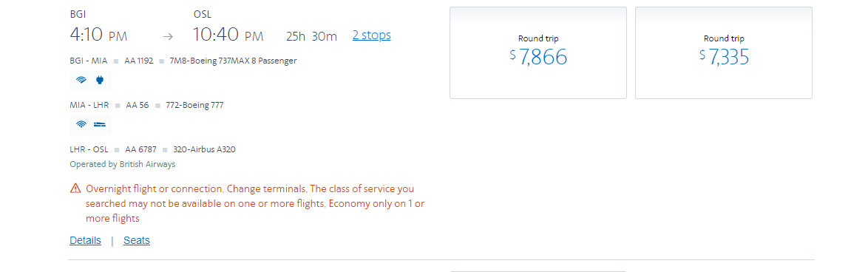Viewport: 868px width, 272px height.
Task: Choose the $7,335 round trip fare
Action: [x=724, y=53]
